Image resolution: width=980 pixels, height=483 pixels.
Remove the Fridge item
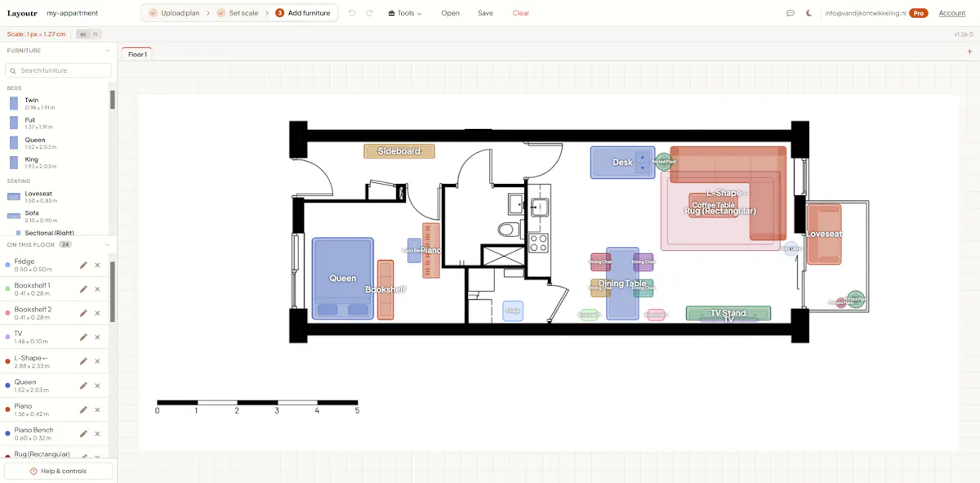click(x=97, y=265)
